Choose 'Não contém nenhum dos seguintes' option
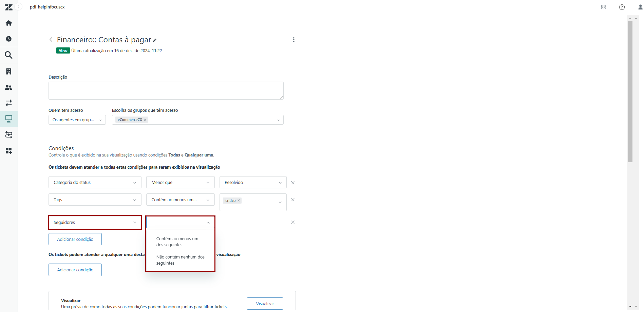The height and width of the screenshot is (312, 644). click(x=180, y=260)
